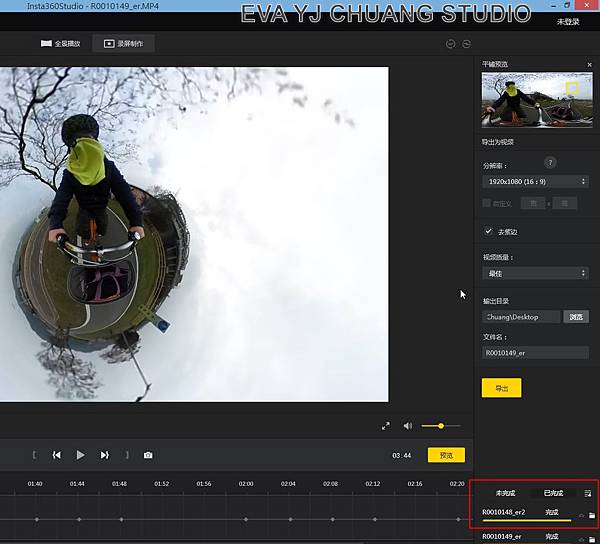Switch to the 未完成 unfinished tasks tab

tap(505, 493)
